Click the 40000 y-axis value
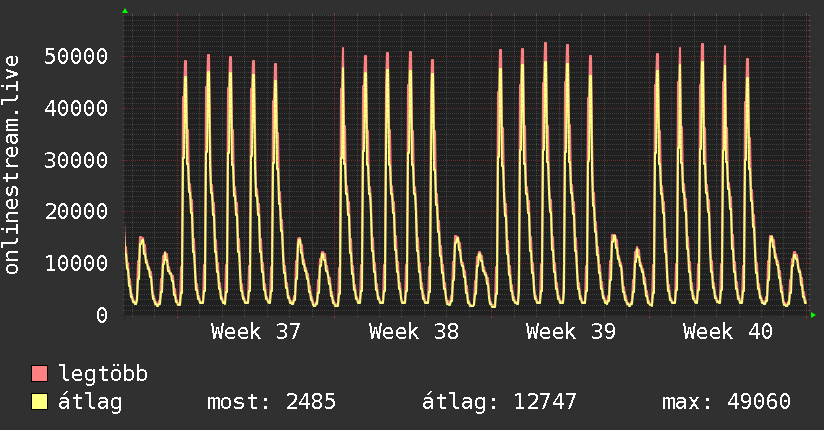824x430 pixels. pyautogui.click(x=76, y=108)
